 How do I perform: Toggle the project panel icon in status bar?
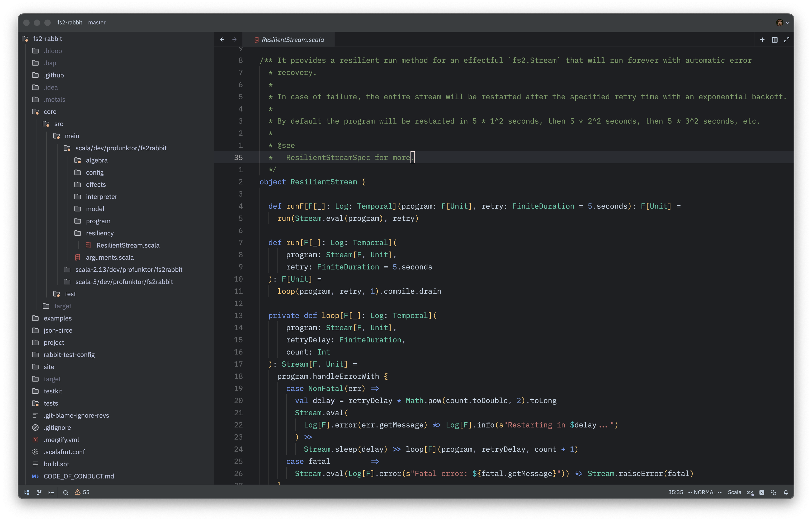pos(27,492)
